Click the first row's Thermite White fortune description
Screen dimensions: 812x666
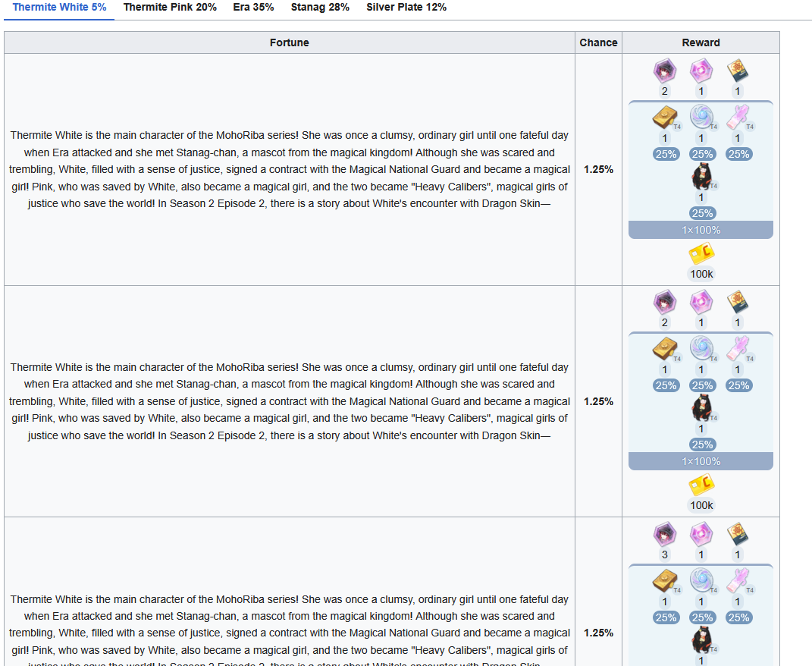289,169
